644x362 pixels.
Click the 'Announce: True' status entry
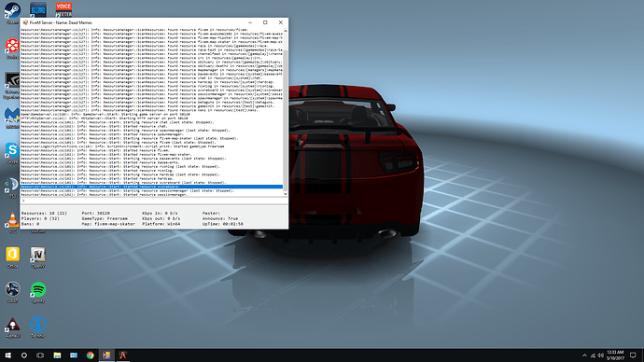click(220, 218)
